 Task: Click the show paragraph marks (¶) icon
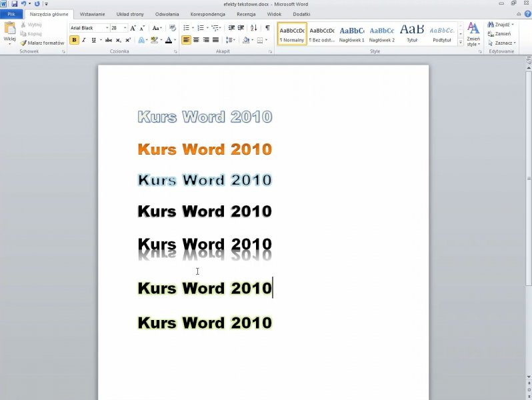[x=267, y=28]
